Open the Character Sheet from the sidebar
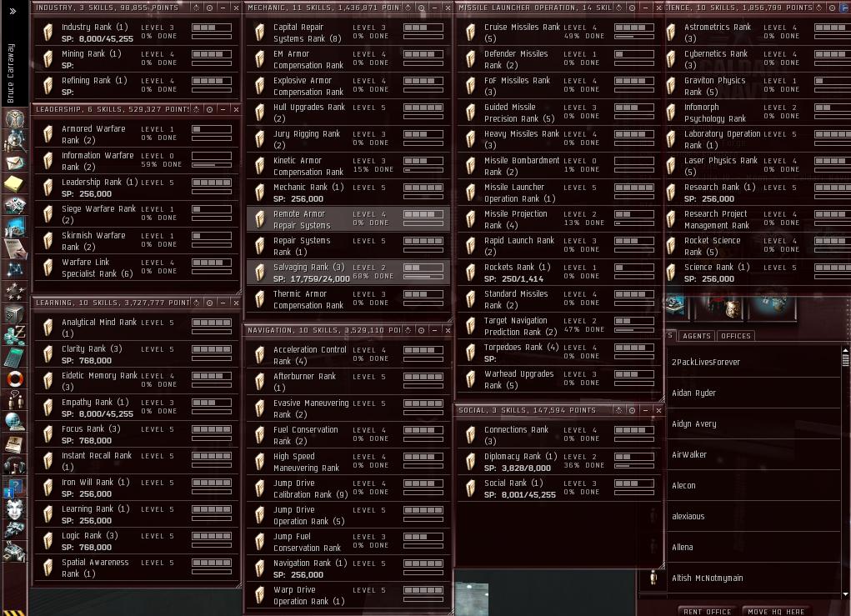 point(15,118)
